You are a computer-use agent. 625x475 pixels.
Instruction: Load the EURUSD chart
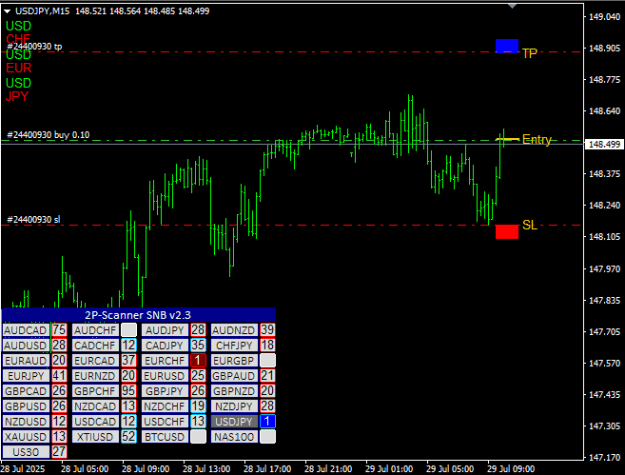[165, 375]
